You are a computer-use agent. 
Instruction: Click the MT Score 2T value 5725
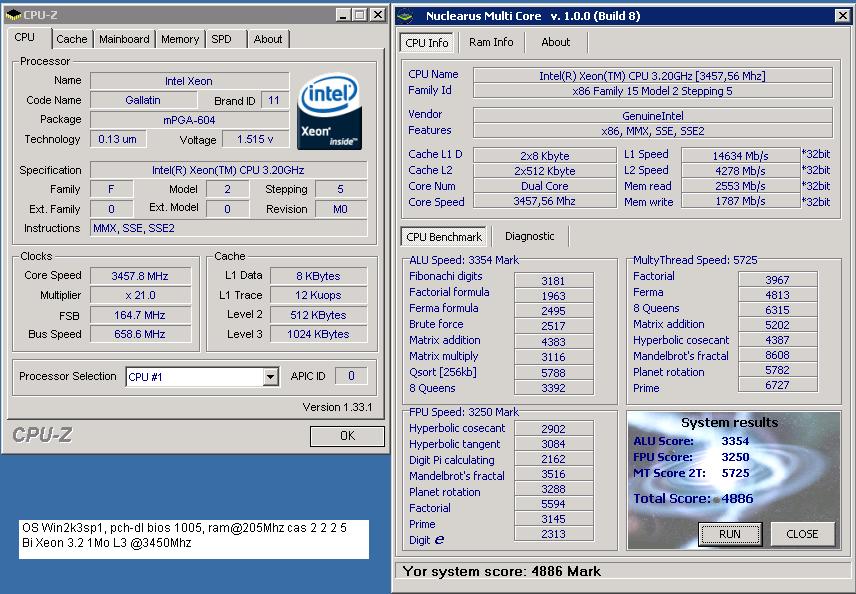click(735, 473)
